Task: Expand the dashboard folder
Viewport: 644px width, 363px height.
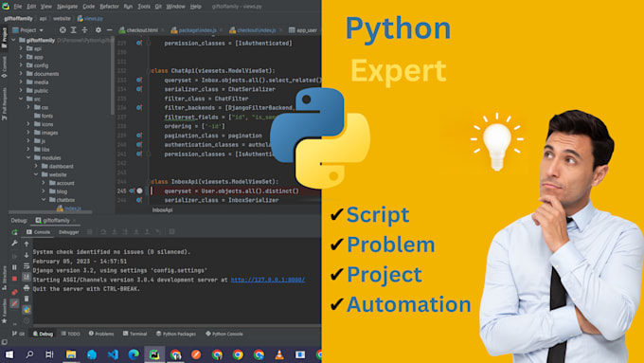Action: (36, 166)
